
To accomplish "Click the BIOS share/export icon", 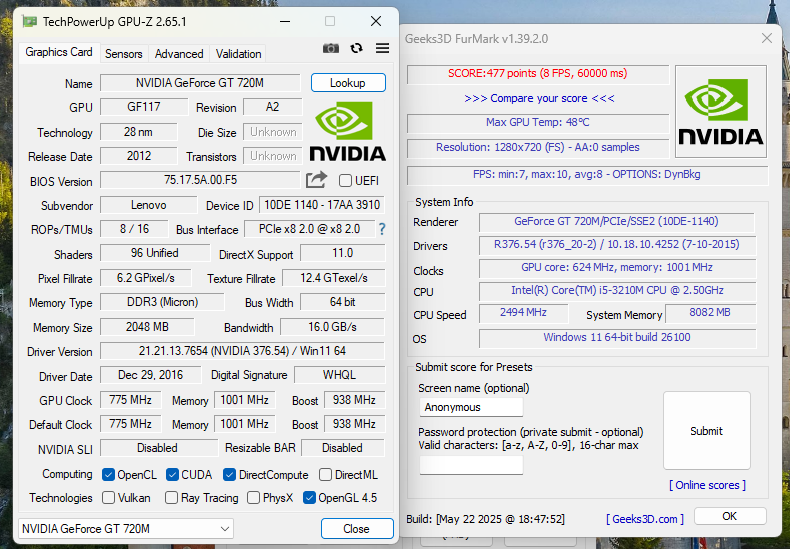I will (316, 180).
